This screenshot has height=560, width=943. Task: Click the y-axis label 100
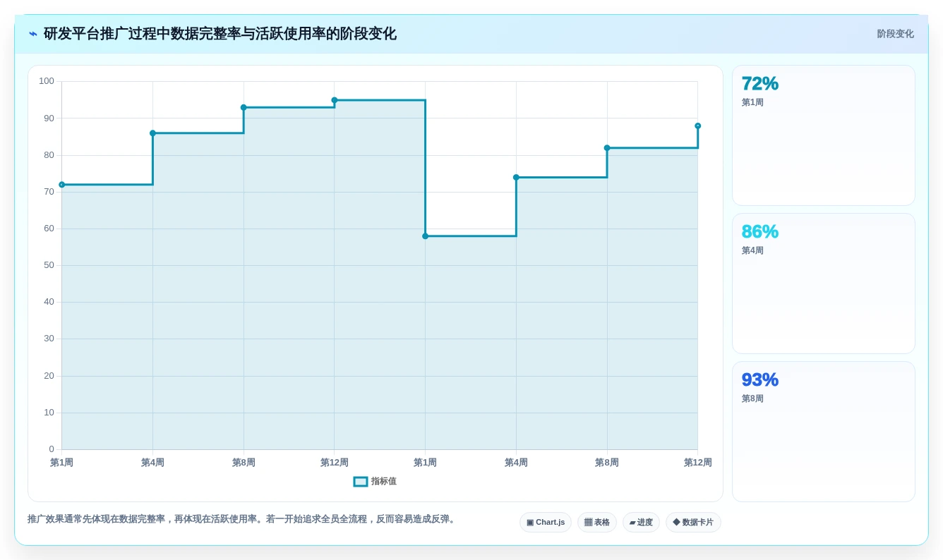pyautogui.click(x=47, y=81)
